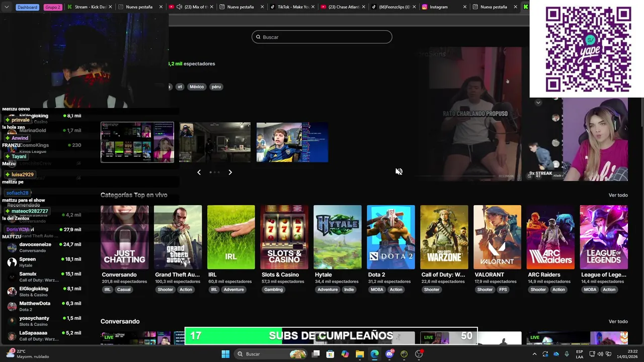Select the Dashboard tab group
Image resolution: width=644 pixels, height=362 pixels.
pyautogui.click(x=27, y=7)
